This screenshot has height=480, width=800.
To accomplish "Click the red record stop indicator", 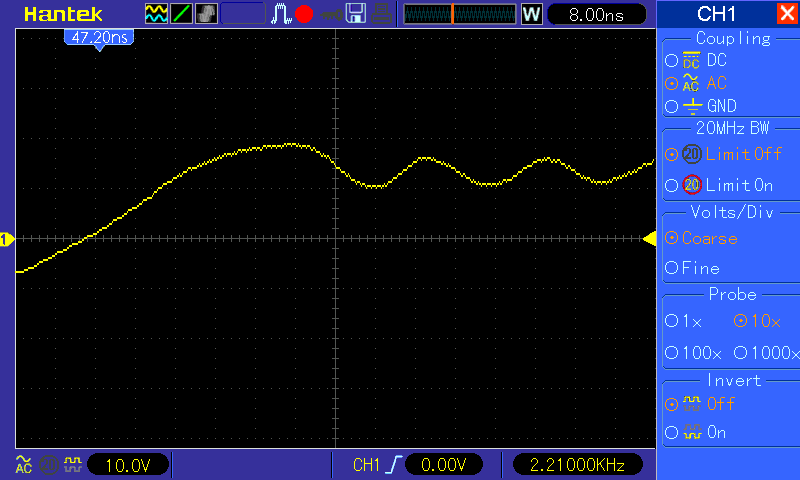I will (x=304, y=14).
